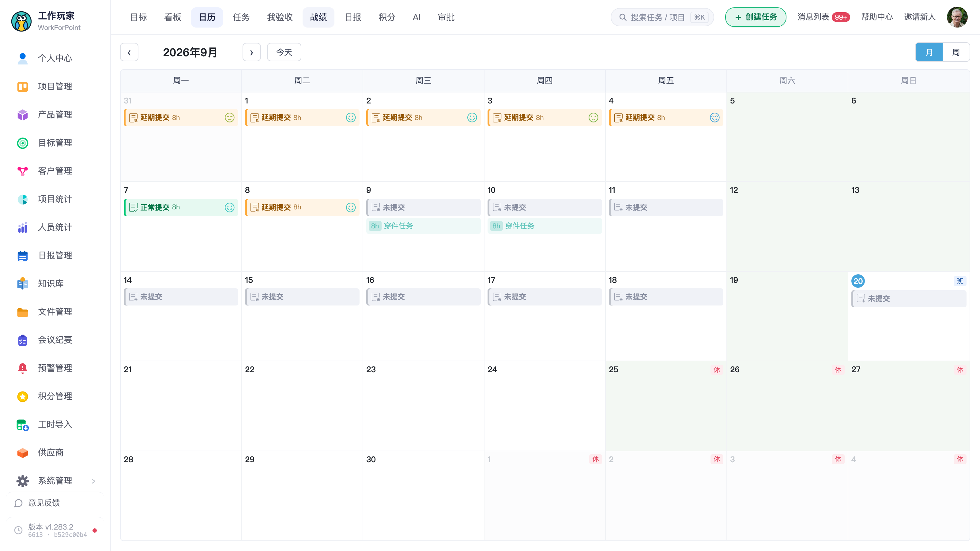This screenshot has width=980, height=551.
Task: Open 消息列表 notifications
Action: 824,17
